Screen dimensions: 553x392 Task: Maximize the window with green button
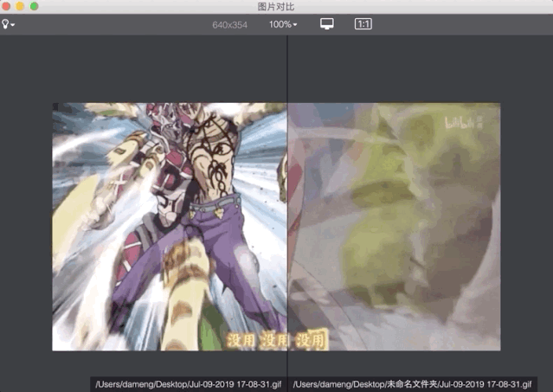point(34,6)
